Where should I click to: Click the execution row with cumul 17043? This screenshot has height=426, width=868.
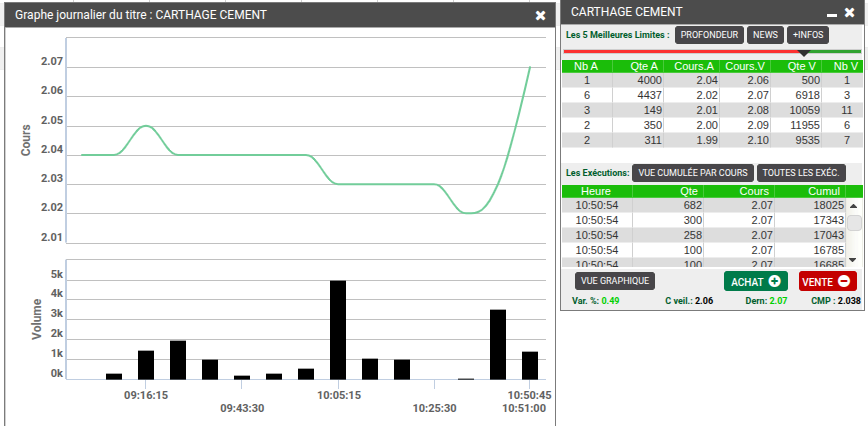(x=705, y=235)
